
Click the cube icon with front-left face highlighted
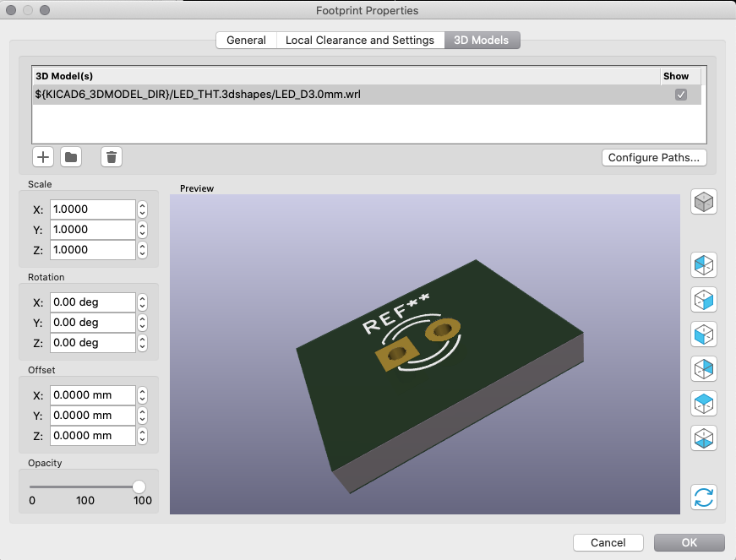pyautogui.click(x=704, y=334)
